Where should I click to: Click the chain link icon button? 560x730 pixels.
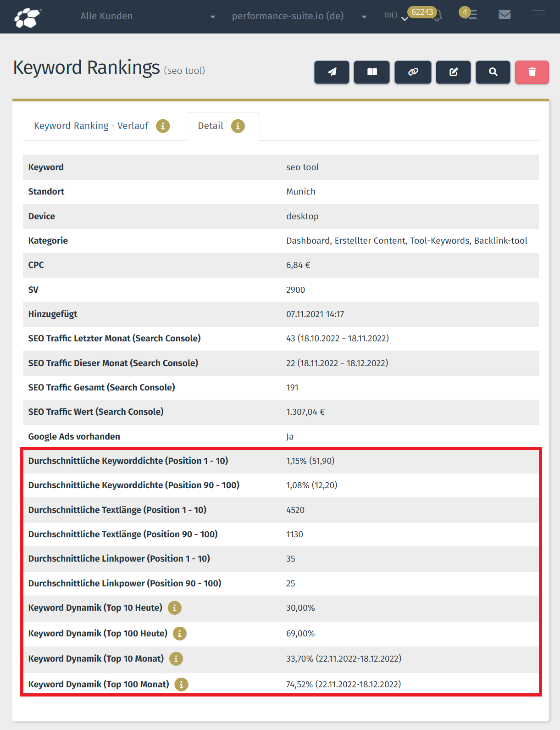(x=413, y=72)
